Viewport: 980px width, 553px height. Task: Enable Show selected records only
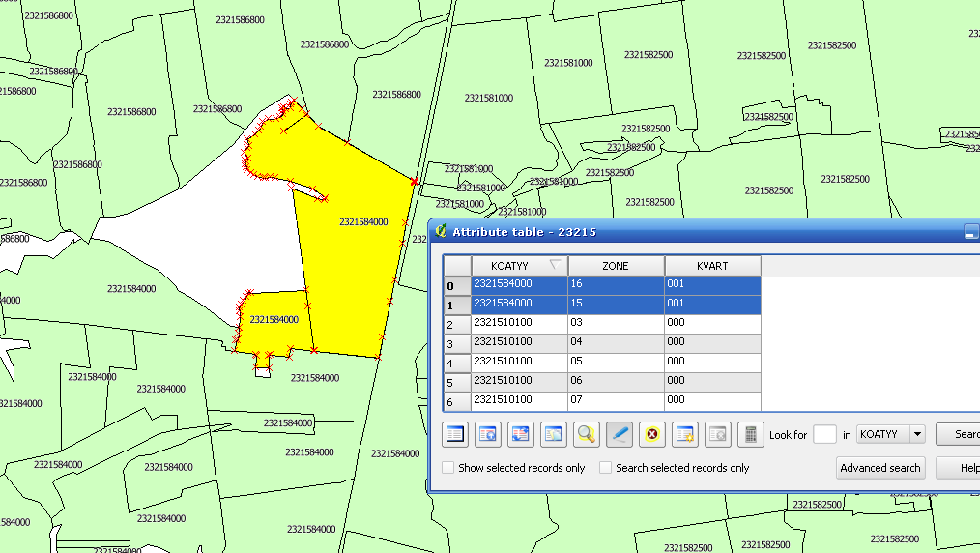tap(448, 468)
